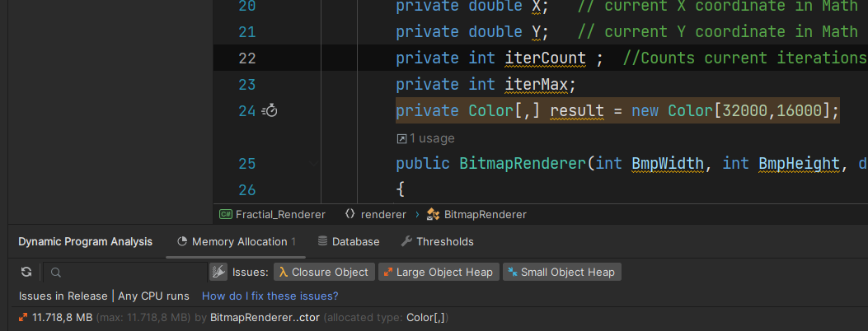Click BitmapRenderer..ctor in the issue row
The width and height of the screenshot is (868, 331).
(x=265, y=318)
